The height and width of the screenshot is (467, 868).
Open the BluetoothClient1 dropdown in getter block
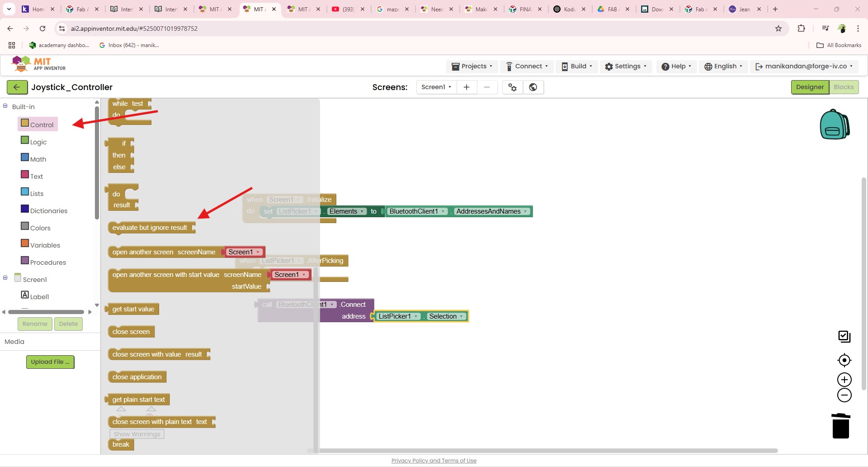click(418, 211)
